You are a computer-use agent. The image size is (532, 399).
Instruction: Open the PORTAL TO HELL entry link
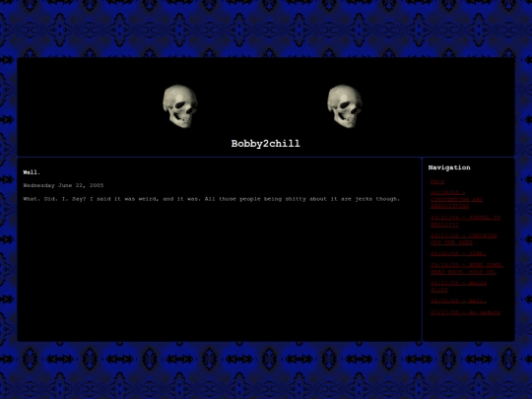pyautogui.click(x=465, y=222)
